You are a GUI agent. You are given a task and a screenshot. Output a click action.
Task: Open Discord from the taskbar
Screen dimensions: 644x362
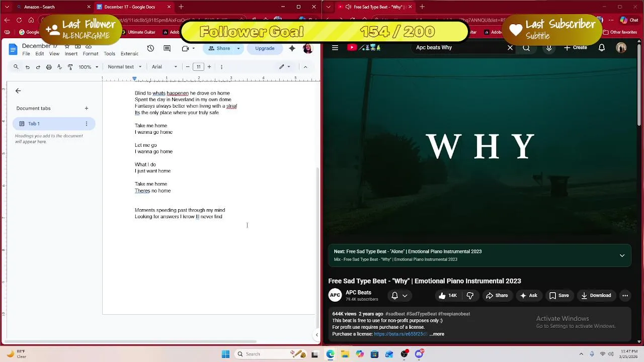pyautogui.click(x=419, y=354)
